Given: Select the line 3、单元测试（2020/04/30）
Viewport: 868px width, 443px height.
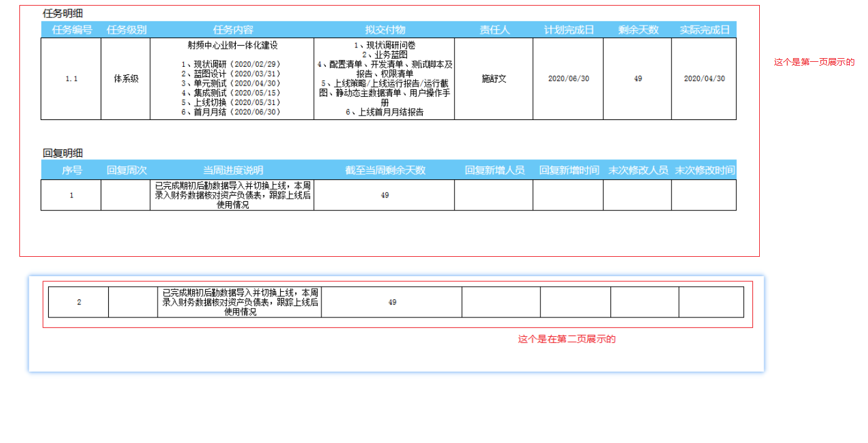Looking at the screenshot, I should pos(231,83).
